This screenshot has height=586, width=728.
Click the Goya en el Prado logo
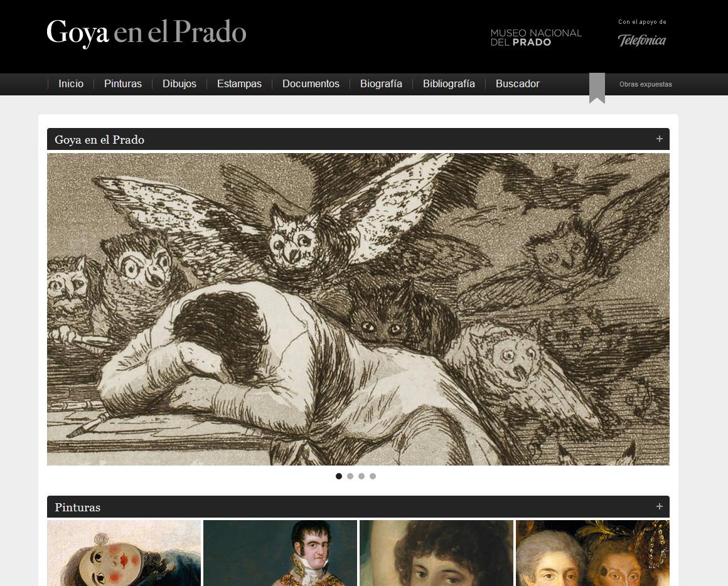pos(146,33)
